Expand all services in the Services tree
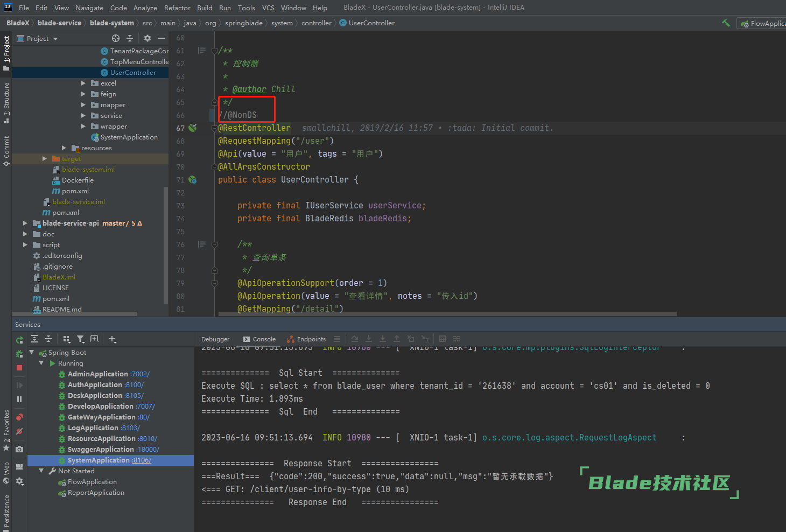786x532 pixels. click(x=34, y=339)
